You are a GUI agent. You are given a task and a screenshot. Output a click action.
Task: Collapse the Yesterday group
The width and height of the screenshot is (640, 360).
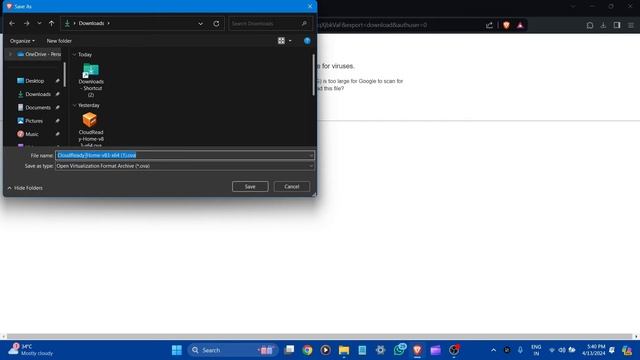point(74,105)
